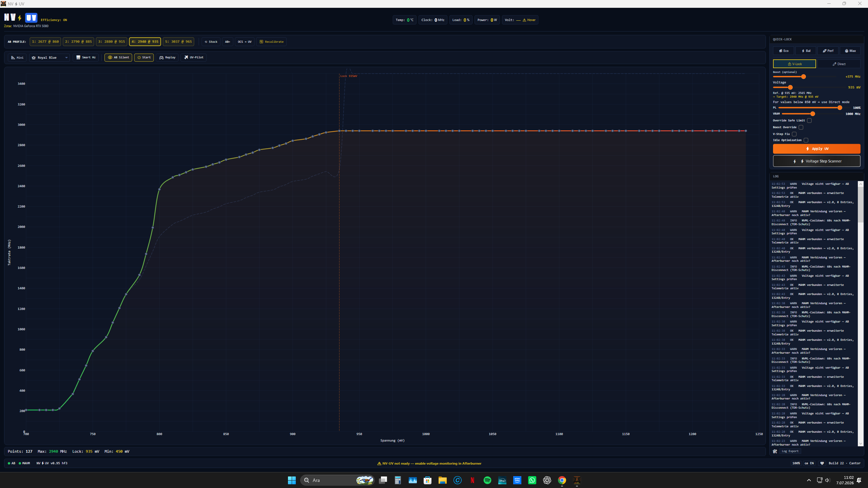Click the Boost slider handle
868x488 pixels.
pos(804,77)
